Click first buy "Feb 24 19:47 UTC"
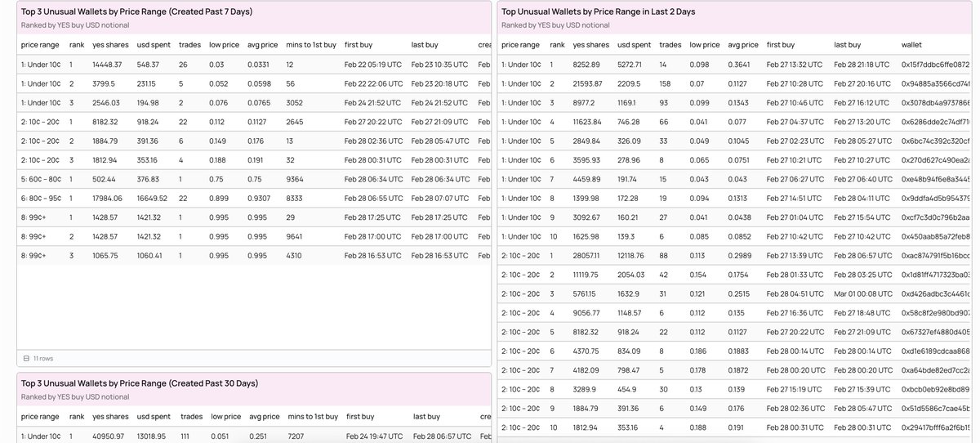Screen dimensions: 980x443 375,436
